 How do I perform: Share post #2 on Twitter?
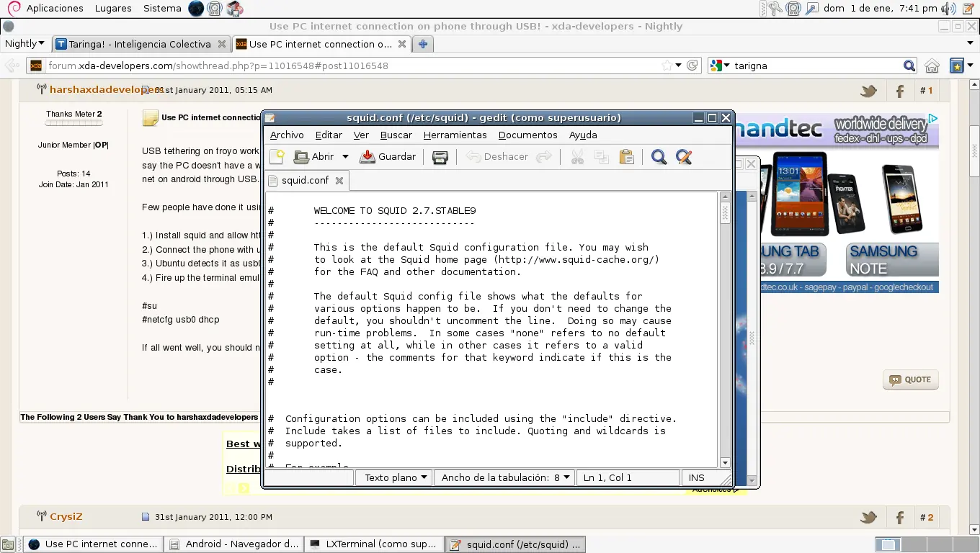(868, 517)
